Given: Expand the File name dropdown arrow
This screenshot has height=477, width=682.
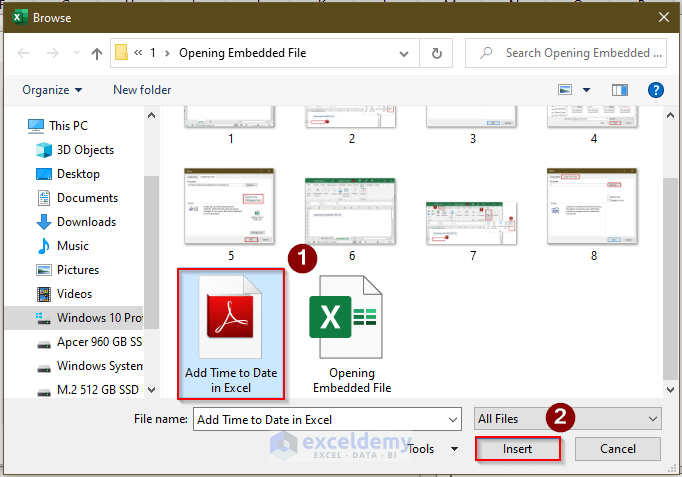Looking at the screenshot, I should click(x=453, y=420).
